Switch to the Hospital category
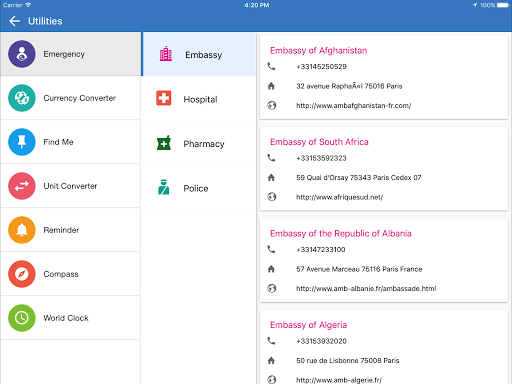The image size is (512, 384). [x=199, y=99]
